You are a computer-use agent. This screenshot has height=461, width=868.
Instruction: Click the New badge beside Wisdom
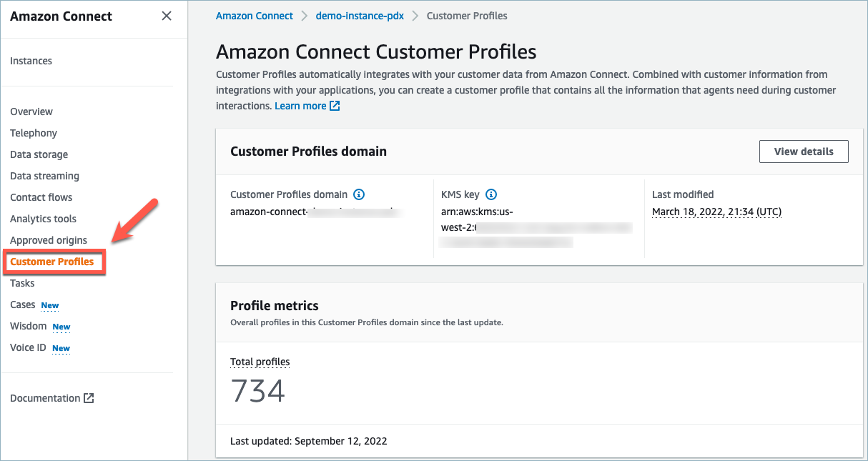(61, 327)
